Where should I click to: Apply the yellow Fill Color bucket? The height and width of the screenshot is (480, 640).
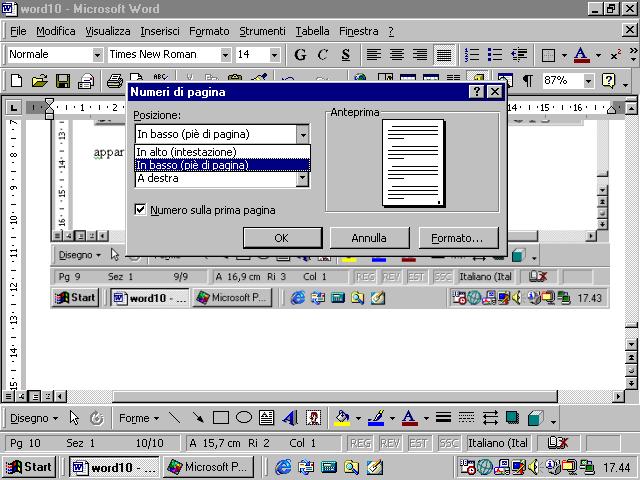(x=342, y=418)
